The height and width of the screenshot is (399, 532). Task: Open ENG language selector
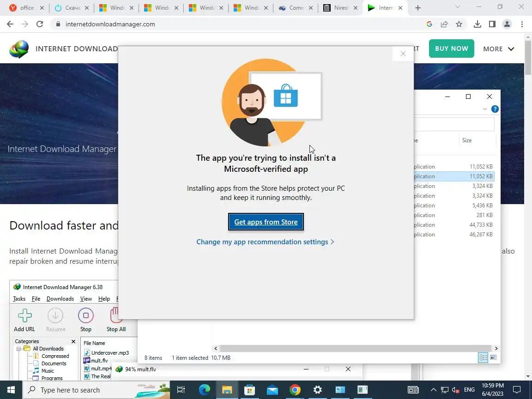click(x=469, y=390)
